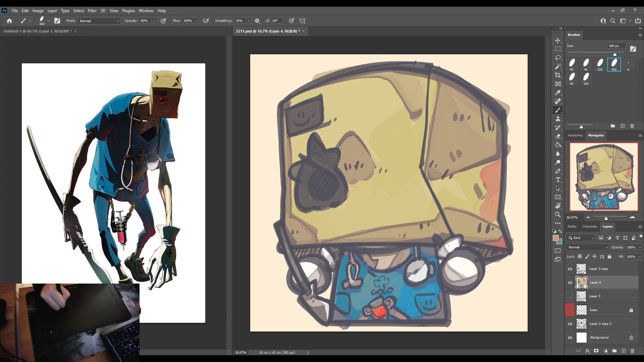Open the Layer menu
The width and height of the screenshot is (644, 362).
(x=52, y=11)
